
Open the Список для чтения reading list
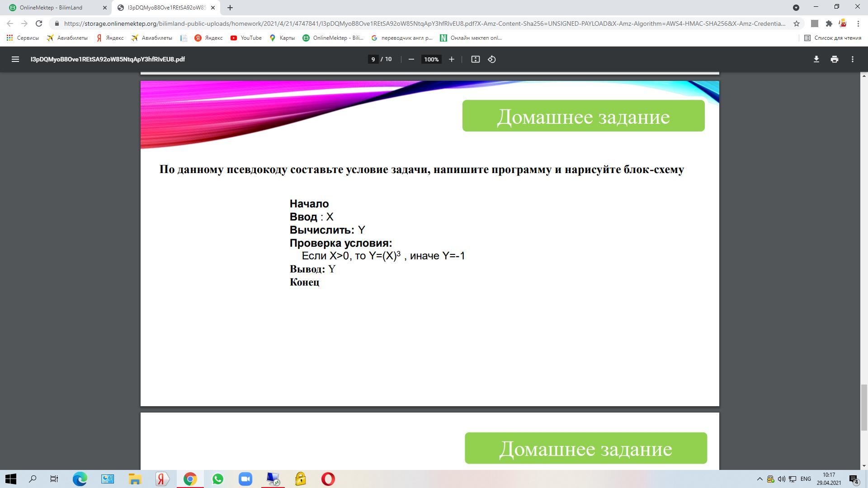pyautogui.click(x=832, y=38)
